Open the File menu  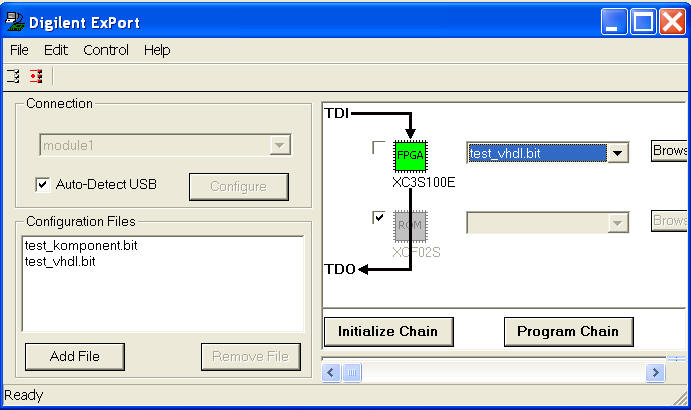pyautogui.click(x=19, y=50)
